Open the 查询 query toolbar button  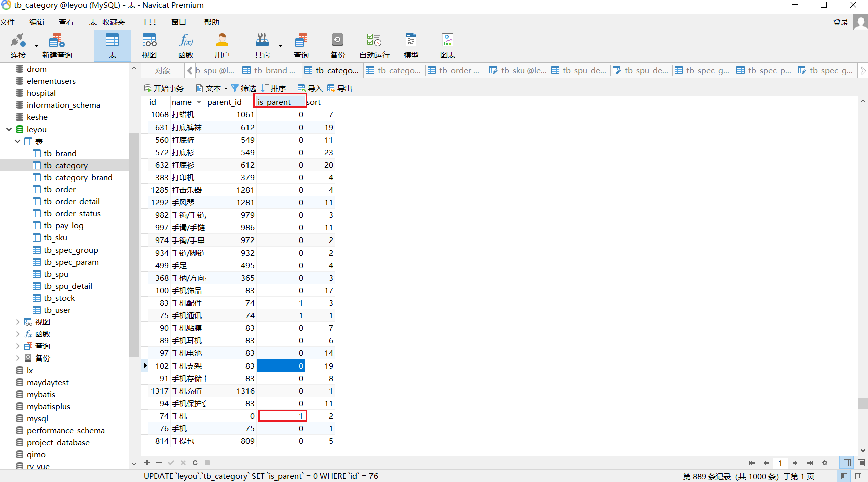(301, 46)
